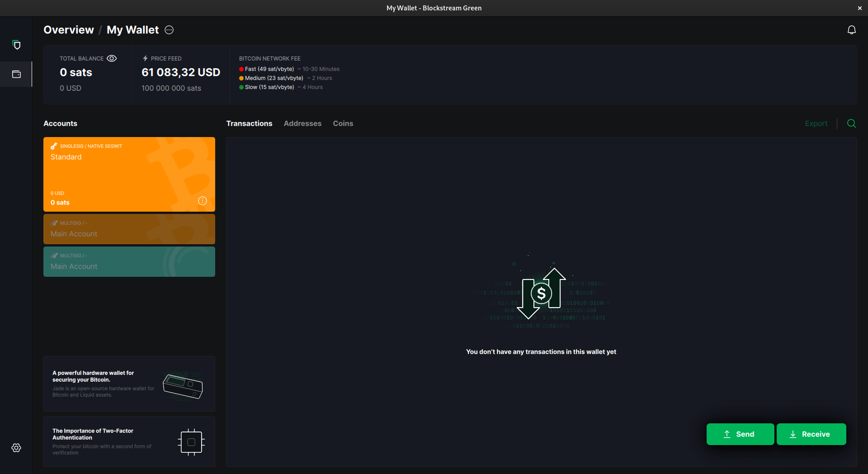Select the Transactions tab

coord(249,123)
